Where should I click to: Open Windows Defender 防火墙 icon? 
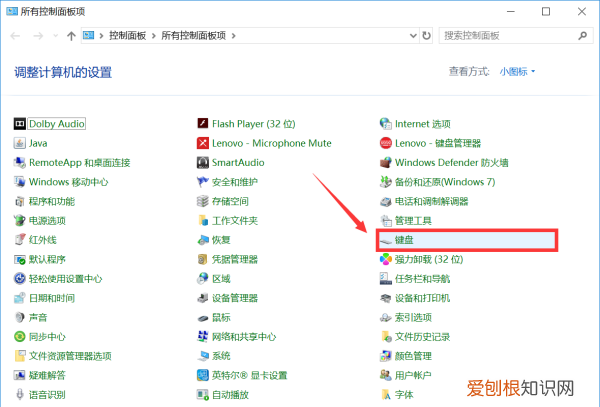[x=386, y=162]
